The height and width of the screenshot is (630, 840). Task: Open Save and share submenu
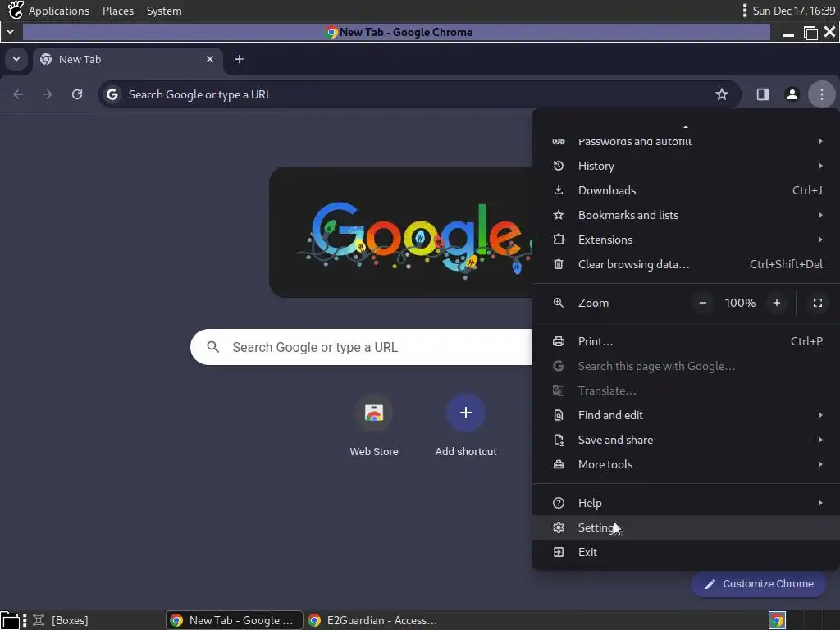(686, 440)
